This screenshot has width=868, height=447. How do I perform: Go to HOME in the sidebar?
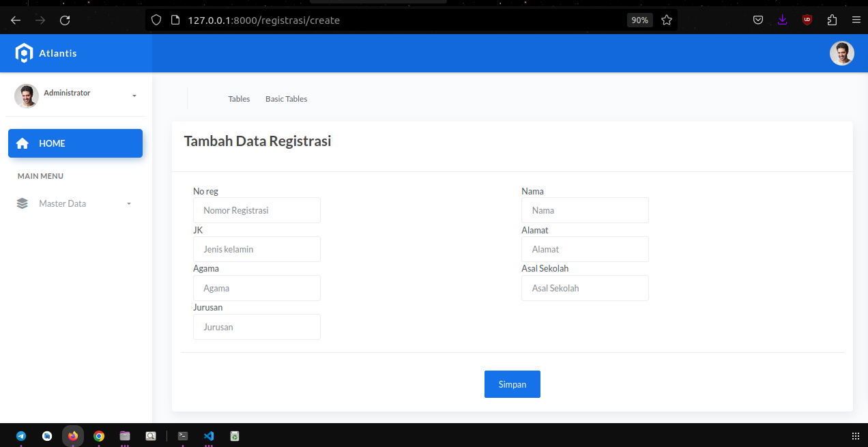tap(75, 143)
